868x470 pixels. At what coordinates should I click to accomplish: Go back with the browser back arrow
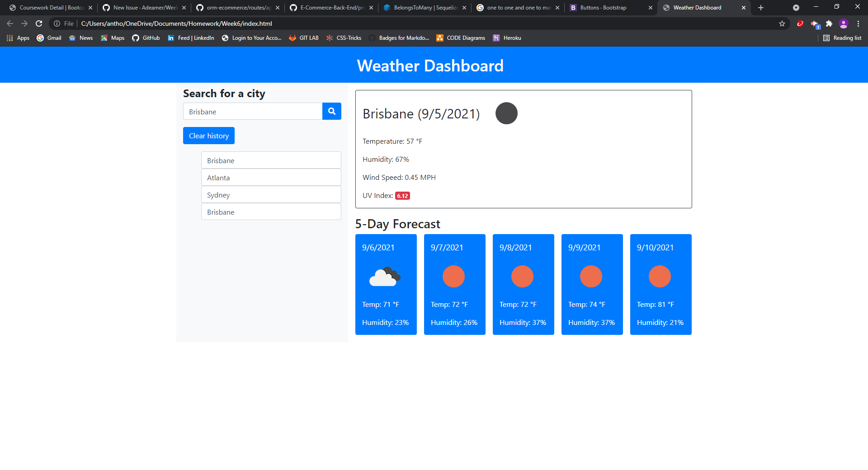point(10,23)
